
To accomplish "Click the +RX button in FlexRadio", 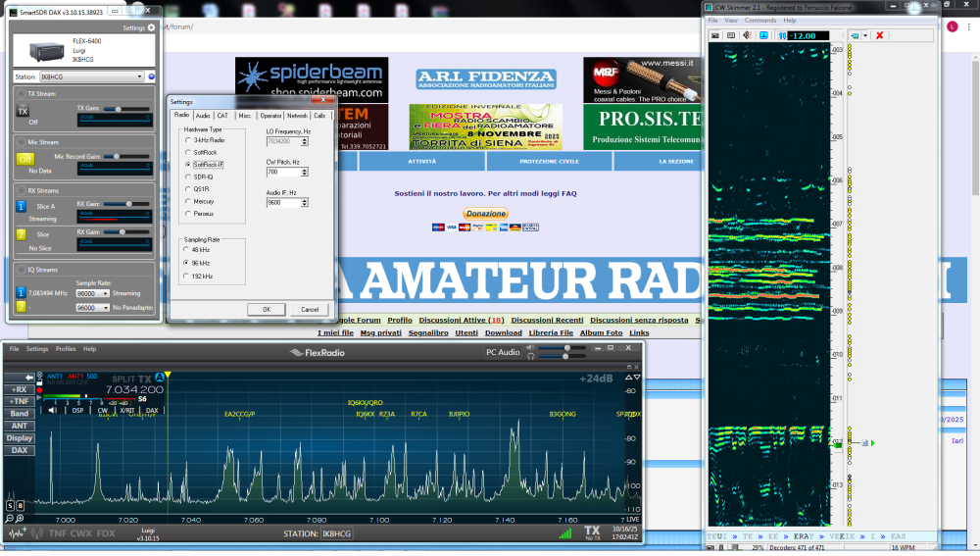I will pyautogui.click(x=20, y=389).
